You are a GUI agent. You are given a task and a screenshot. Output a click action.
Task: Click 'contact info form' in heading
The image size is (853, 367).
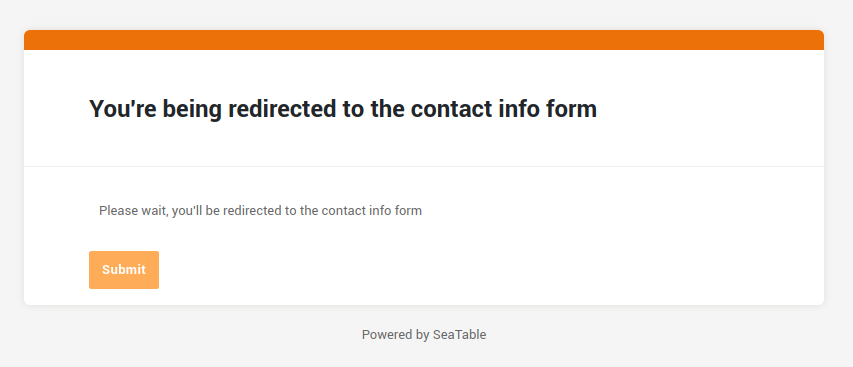coord(504,109)
